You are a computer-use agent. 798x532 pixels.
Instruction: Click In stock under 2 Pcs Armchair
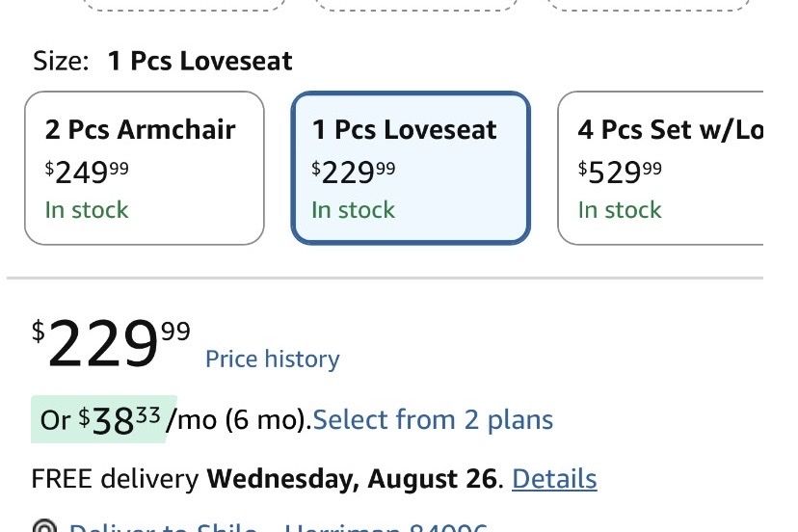[x=87, y=210]
